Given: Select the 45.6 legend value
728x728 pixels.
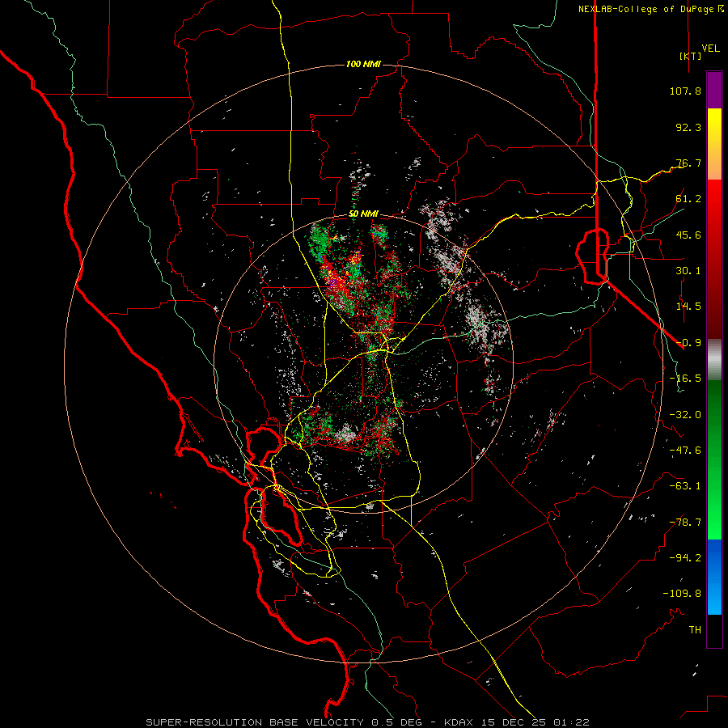Looking at the screenshot, I should [x=688, y=235].
